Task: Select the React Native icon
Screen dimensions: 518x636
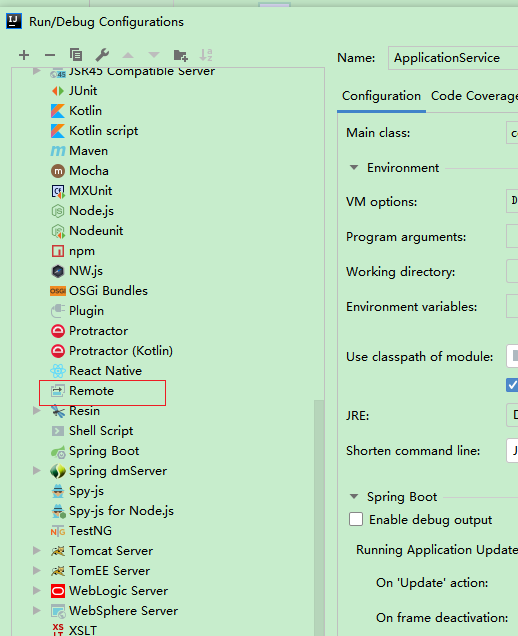Action: (x=58, y=371)
